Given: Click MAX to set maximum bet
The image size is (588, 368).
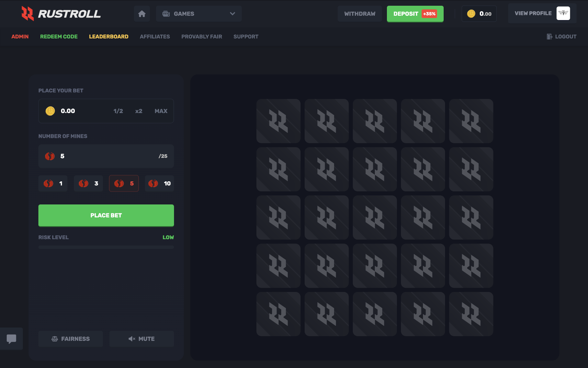Looking at the screenshot, I should click(x=161, y=111).
